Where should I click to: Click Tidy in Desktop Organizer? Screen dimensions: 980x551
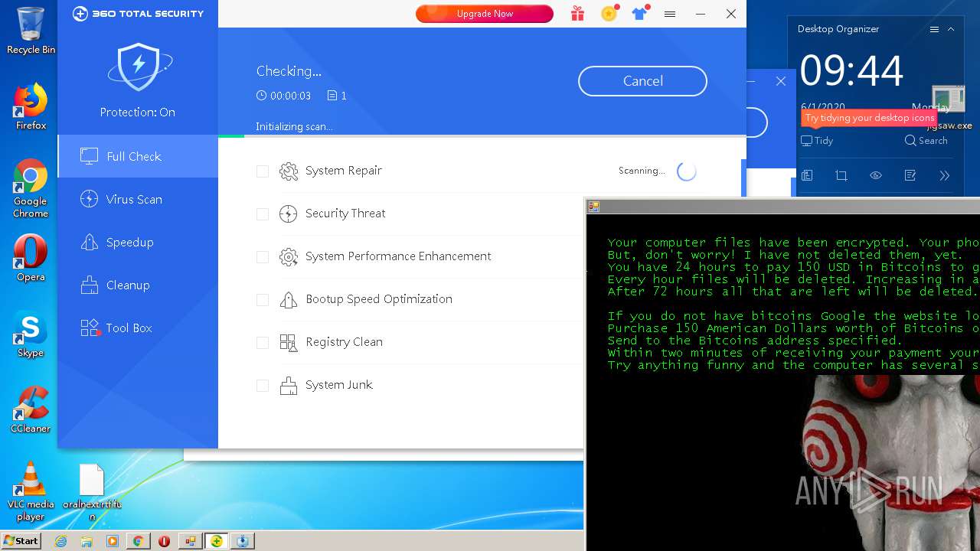[817, 141]
